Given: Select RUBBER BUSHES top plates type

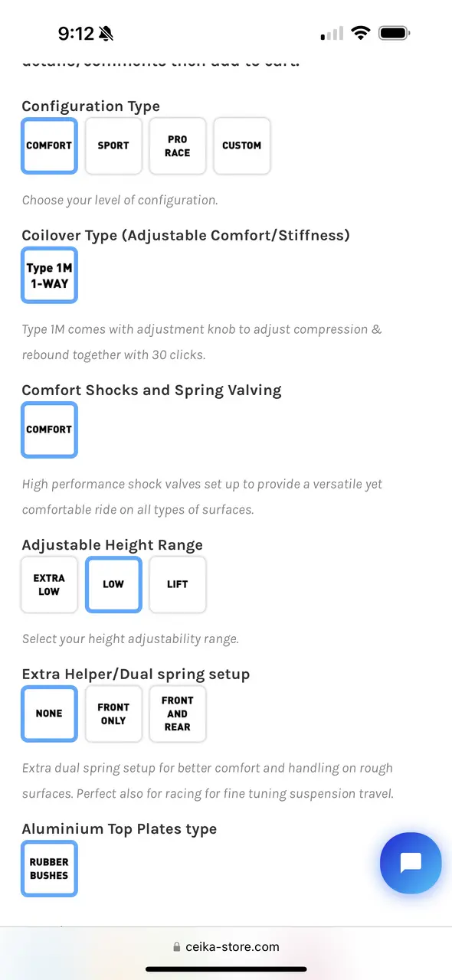Looking at the screenshot, I should pyautogui.click(x=49, y=868).
